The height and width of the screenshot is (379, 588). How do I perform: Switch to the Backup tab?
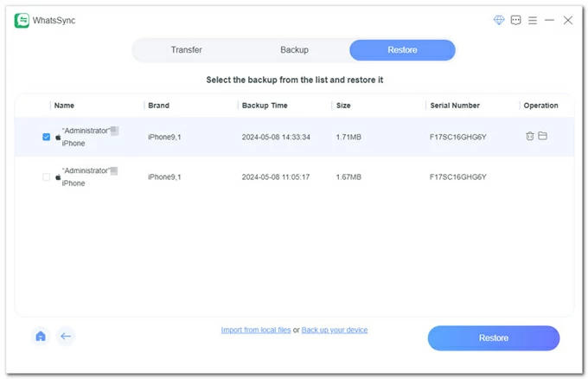(294, 50)
